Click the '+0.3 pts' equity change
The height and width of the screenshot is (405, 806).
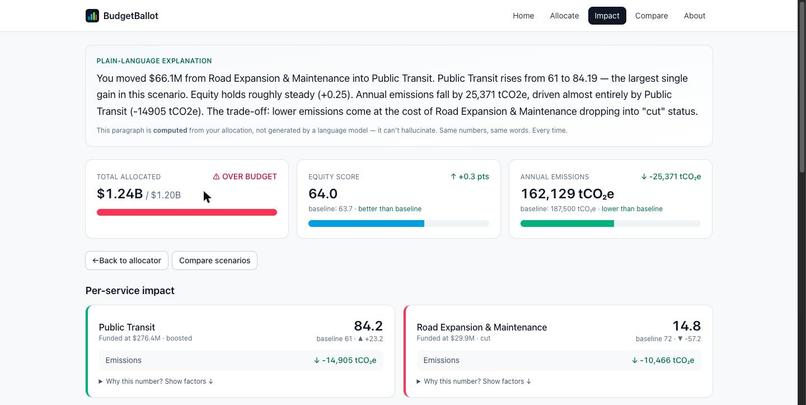[474, 177]
